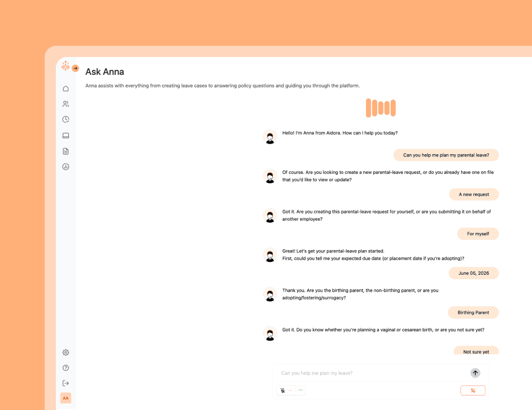The width and height of the screenshot is (532, 410).
Task: Open the help question mark icon
Action: (66, 368)
